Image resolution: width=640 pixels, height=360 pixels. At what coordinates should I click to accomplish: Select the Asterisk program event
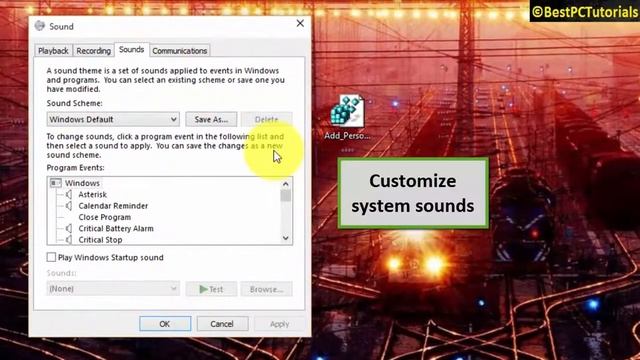[93, 194]
